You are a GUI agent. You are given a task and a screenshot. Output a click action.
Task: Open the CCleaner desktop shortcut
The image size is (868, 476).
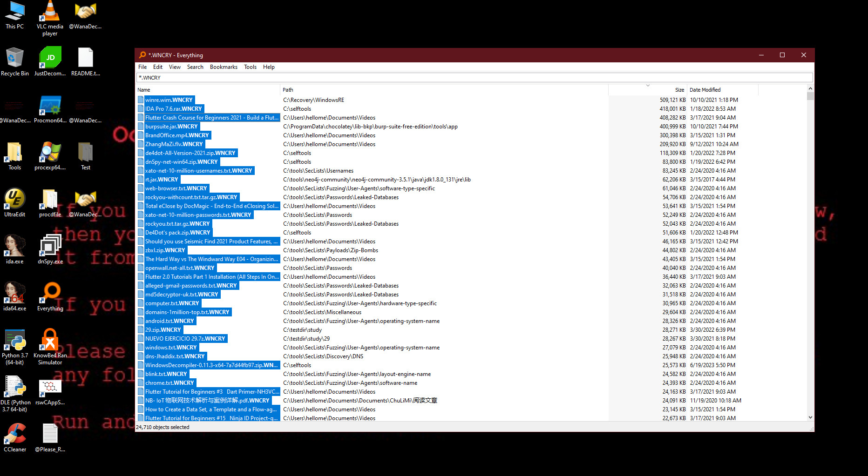15,435
